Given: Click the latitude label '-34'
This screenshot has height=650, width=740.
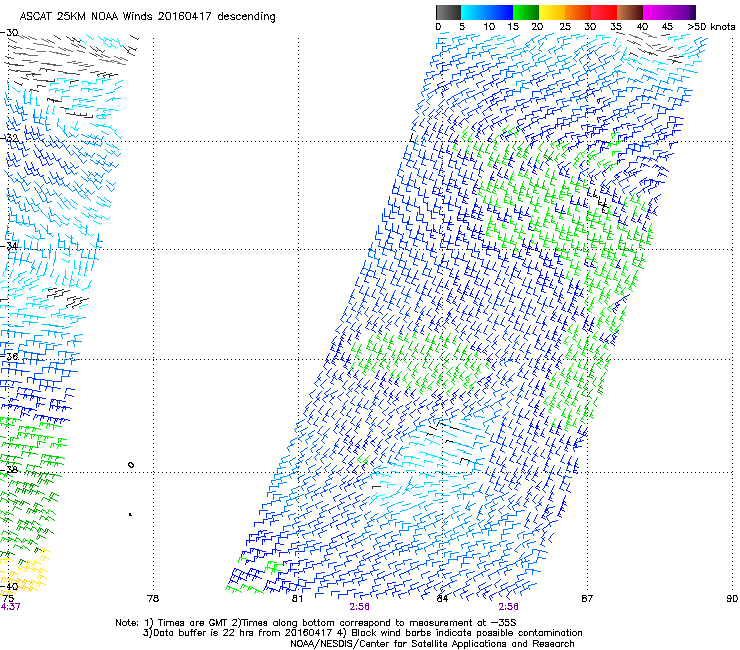Looking at the screenshot, I should pyautogui.click(x=9, y=246).
